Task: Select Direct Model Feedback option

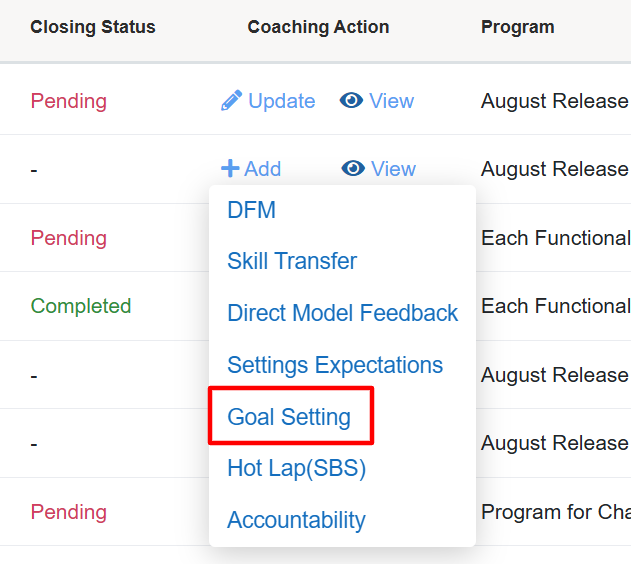Action: [x=342, y=313]
